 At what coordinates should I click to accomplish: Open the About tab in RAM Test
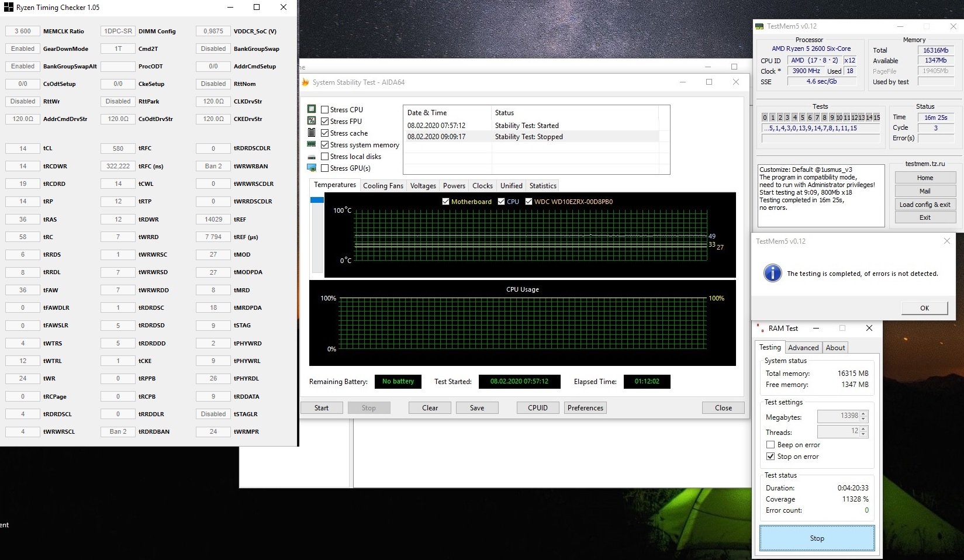pyautogui.click(x=835, y=348)
